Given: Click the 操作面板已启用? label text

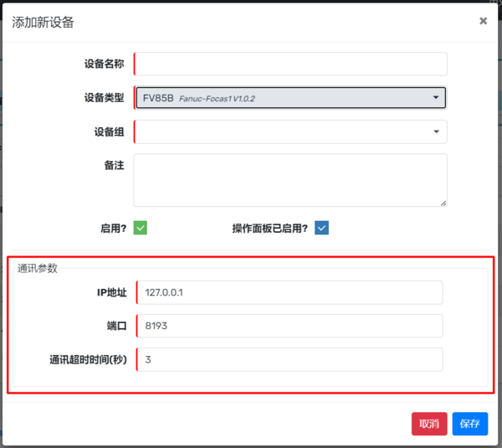Looking at the screenshot, I should click(x=269, y=228).
